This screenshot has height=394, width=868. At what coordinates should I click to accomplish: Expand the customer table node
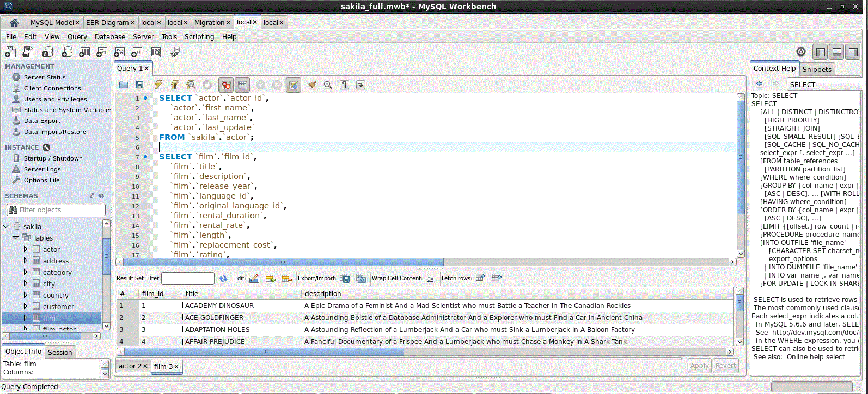click(x=25, y=306)
